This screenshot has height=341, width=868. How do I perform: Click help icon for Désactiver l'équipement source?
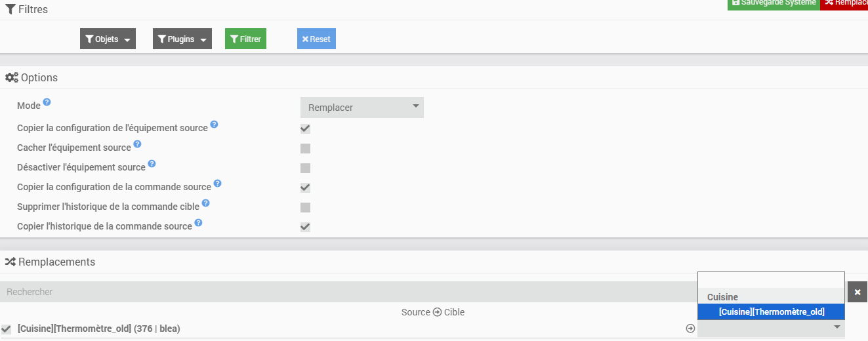(x=152, y=164)
